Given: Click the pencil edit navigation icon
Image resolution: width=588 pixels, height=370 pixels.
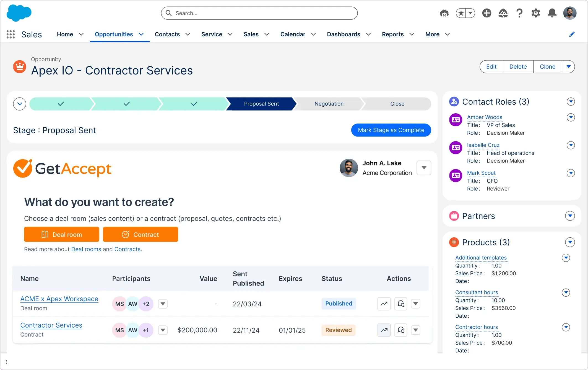Looking at the screenshot, I should (572, 34).
